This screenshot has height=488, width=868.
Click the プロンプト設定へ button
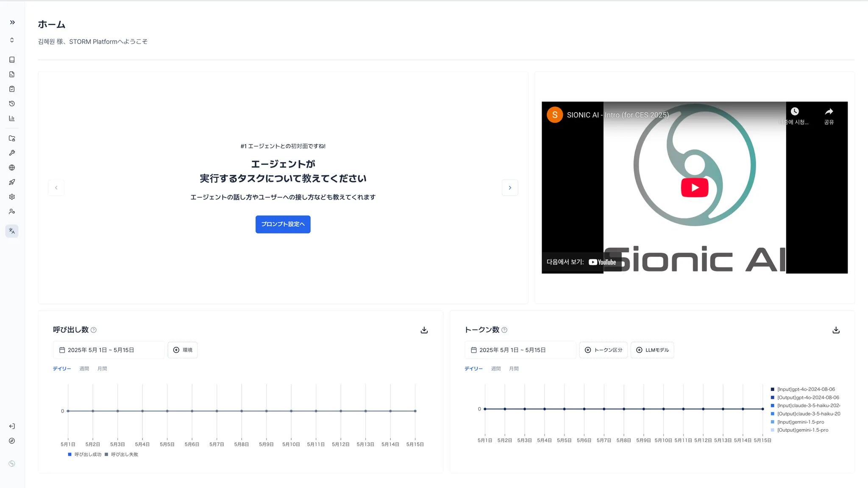[x=283, y=224]
